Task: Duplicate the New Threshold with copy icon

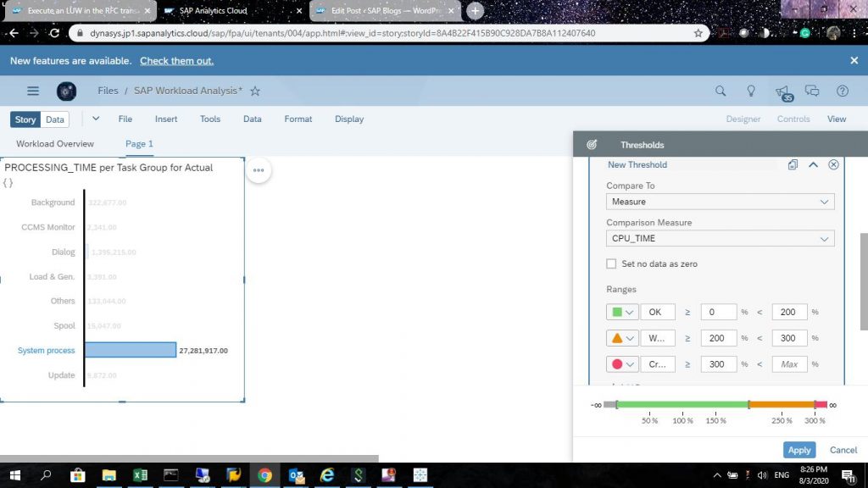Action: click(x=793, y=164)
